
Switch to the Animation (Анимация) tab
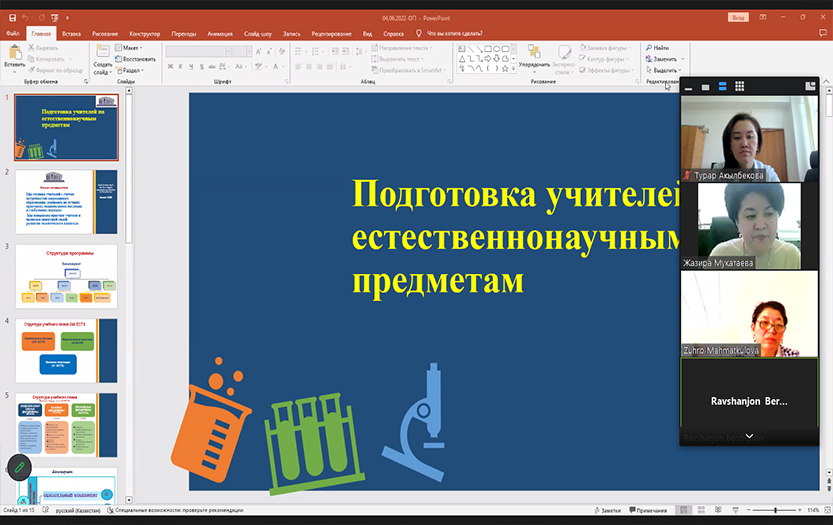[x=221, y=33]
